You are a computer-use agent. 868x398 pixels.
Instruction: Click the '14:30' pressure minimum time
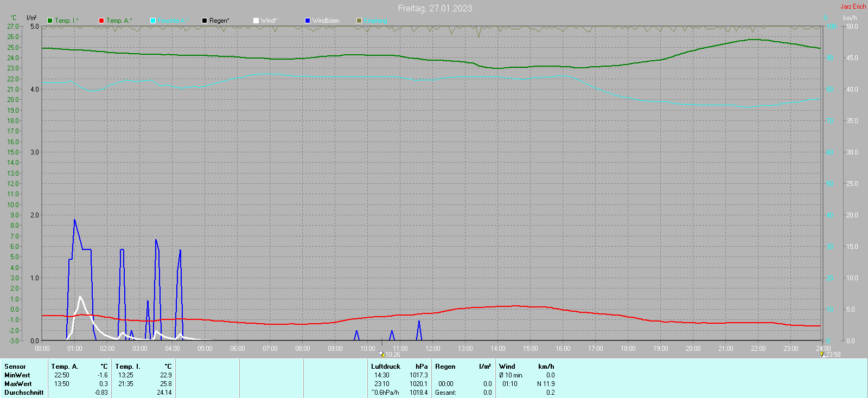coord(382,375)
